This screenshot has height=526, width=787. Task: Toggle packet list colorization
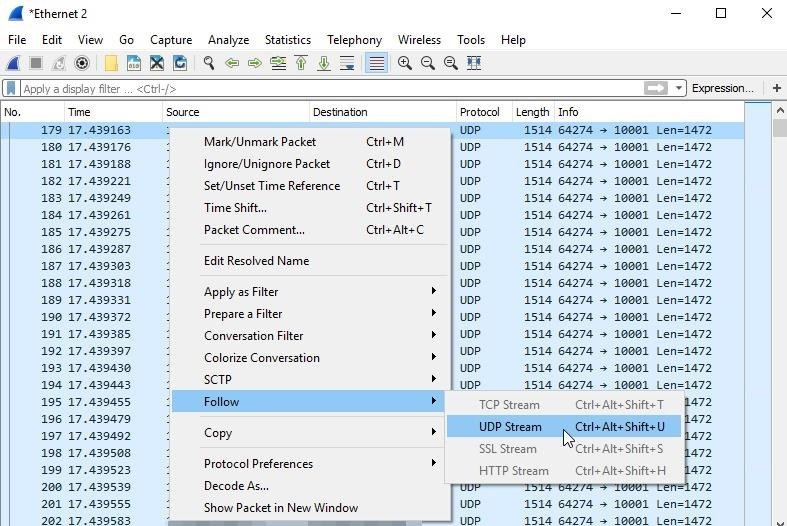pos(376,63)
